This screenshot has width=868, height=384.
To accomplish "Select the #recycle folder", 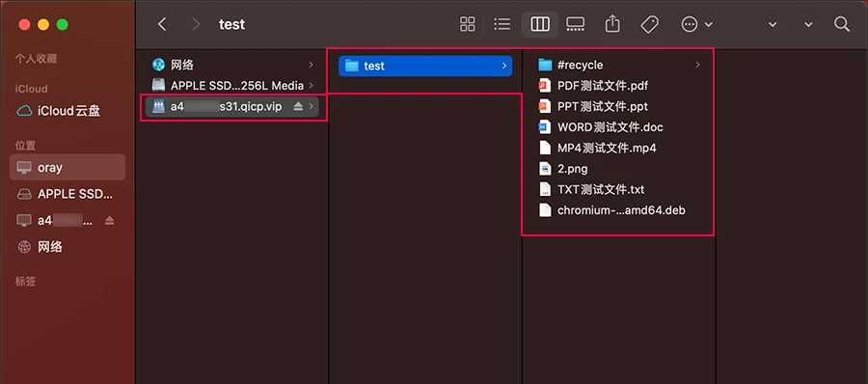I will click(618, 65).
